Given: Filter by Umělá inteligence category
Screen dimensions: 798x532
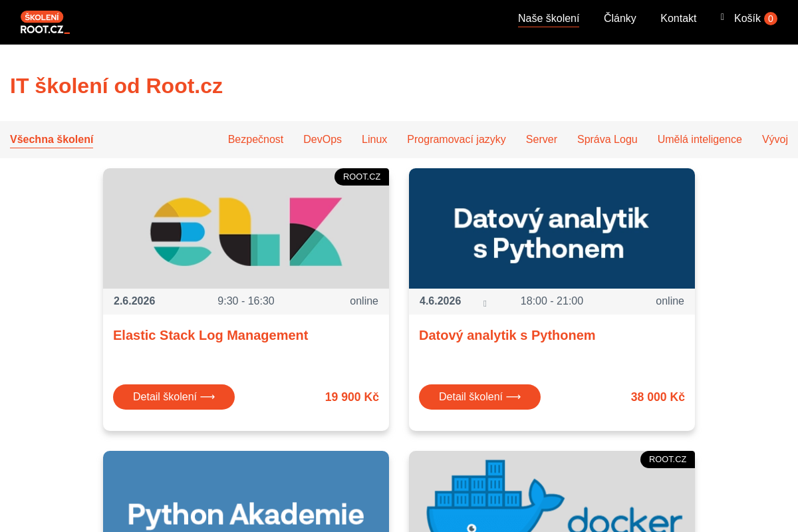Looking at the screenshot, I should click(700, 140).
